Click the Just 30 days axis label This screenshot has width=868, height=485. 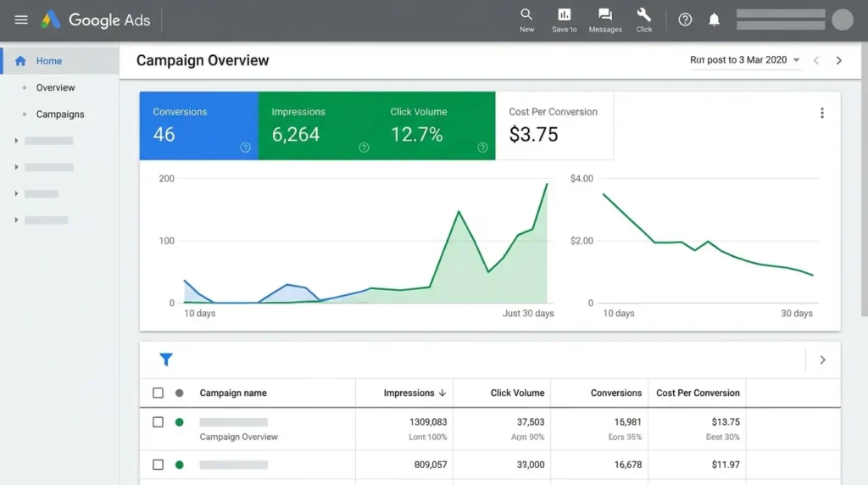click(x=528, y=314)
